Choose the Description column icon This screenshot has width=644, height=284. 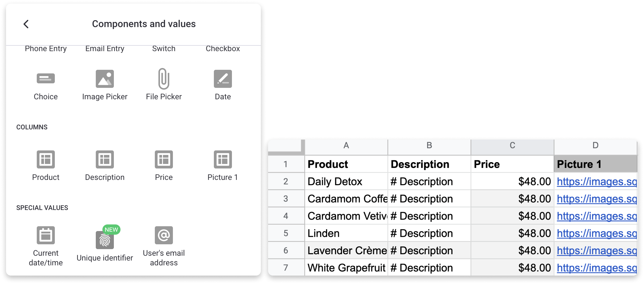click(105, 159)
